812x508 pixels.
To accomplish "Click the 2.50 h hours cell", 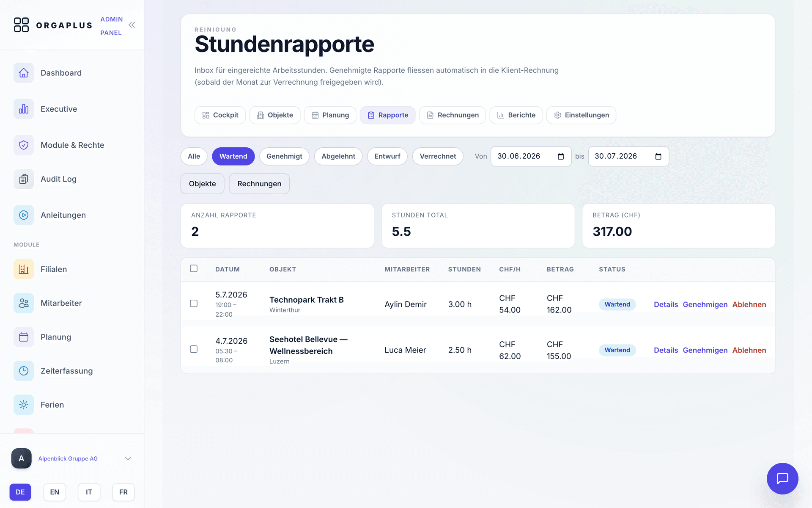I will [460, 350].
